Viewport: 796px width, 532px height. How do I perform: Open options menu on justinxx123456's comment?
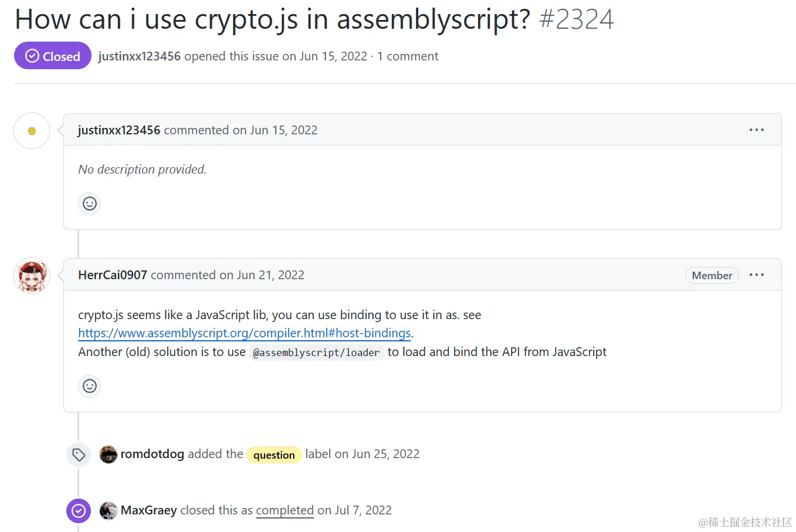click(756, 130)
